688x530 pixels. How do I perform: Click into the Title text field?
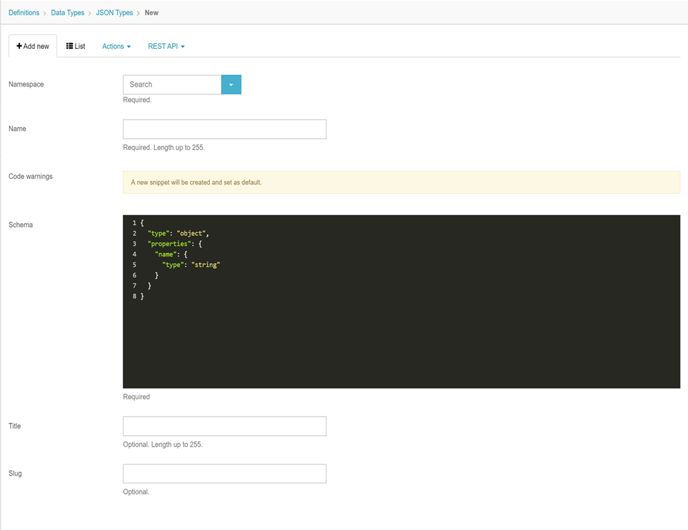tap(224, 426)
